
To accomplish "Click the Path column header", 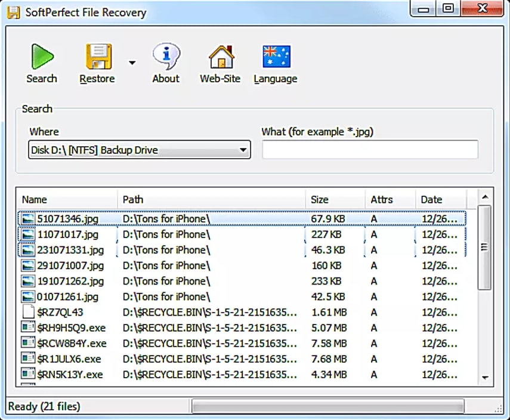I will coord(133,200).
